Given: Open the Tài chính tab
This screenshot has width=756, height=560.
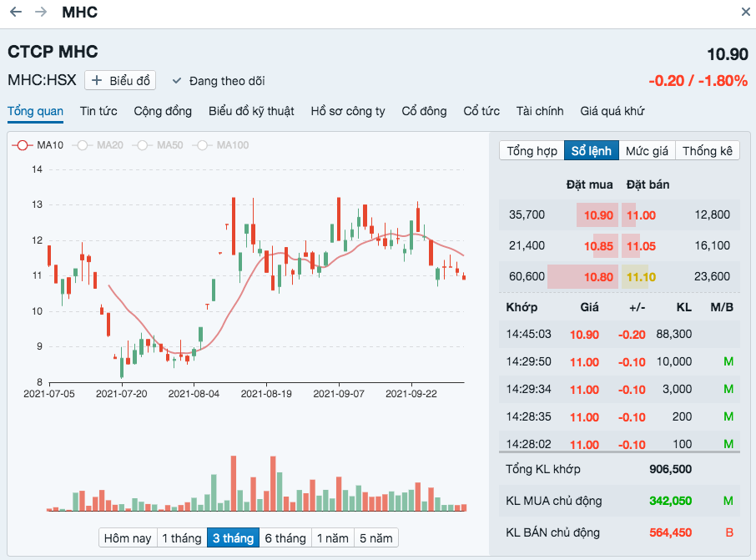Looking at the screenshot, I should coord(540,111).
